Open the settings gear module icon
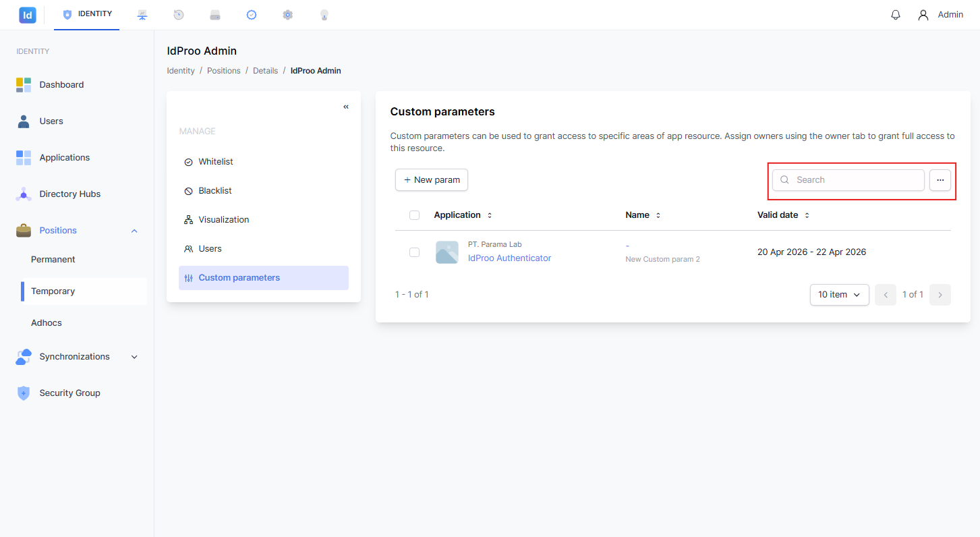The image size is (980, 537). [x=288, y=15]
